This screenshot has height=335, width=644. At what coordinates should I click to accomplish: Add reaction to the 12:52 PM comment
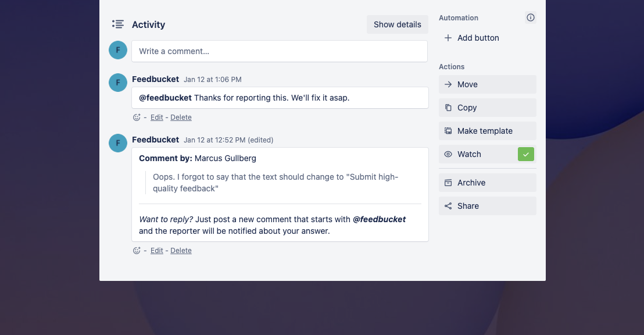(x=137, y=250)
